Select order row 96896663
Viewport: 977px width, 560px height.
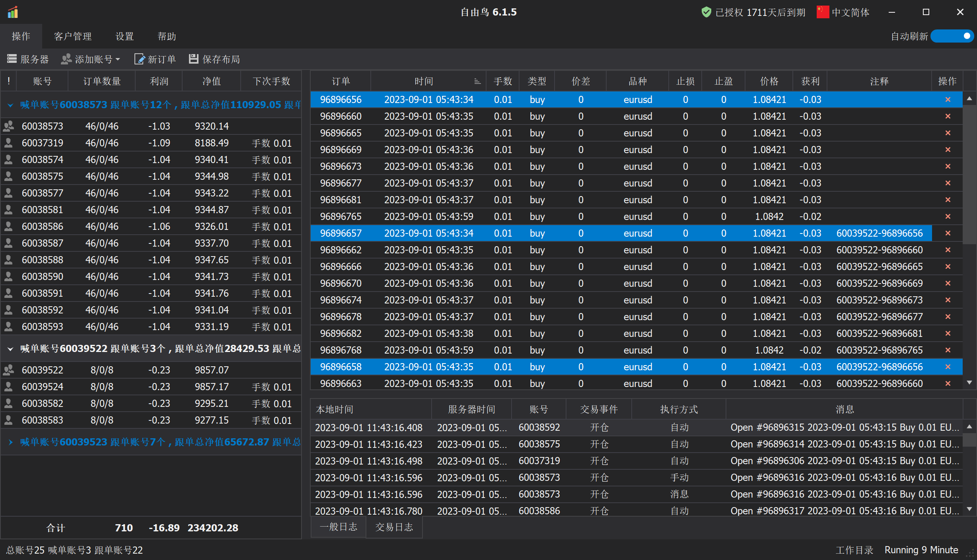tap(636, 383)
